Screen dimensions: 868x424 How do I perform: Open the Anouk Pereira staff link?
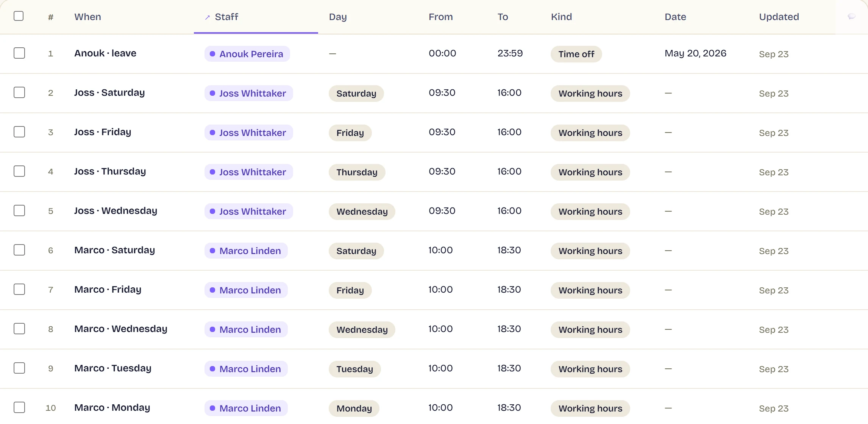tap(247, 54)
